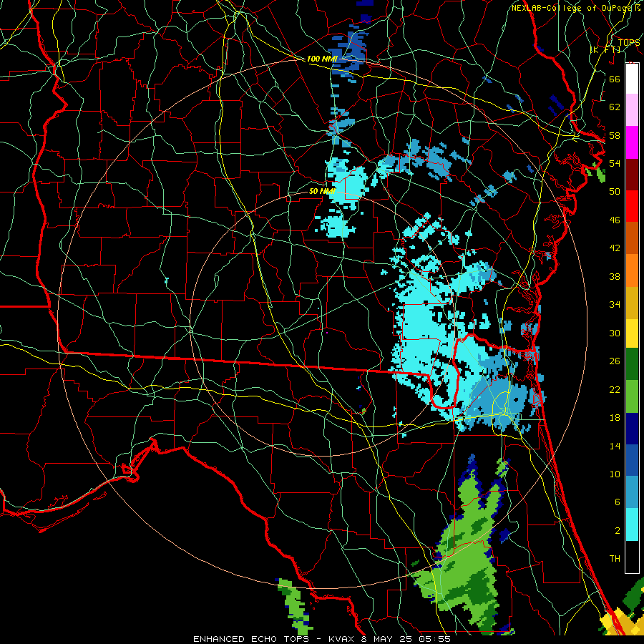Screen dimensions: 644x644
Task: Click the '42' legend value
Action: point(615,248)
